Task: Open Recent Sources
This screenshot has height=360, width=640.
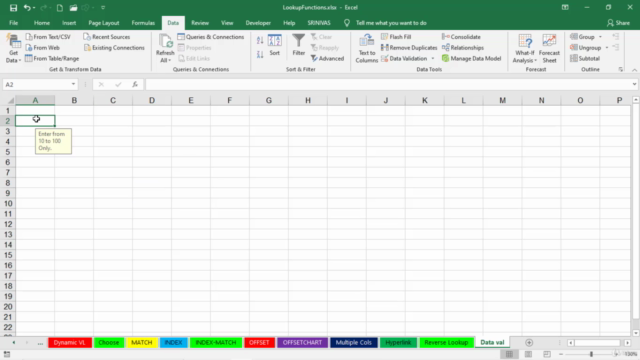Action: [107, 37]
